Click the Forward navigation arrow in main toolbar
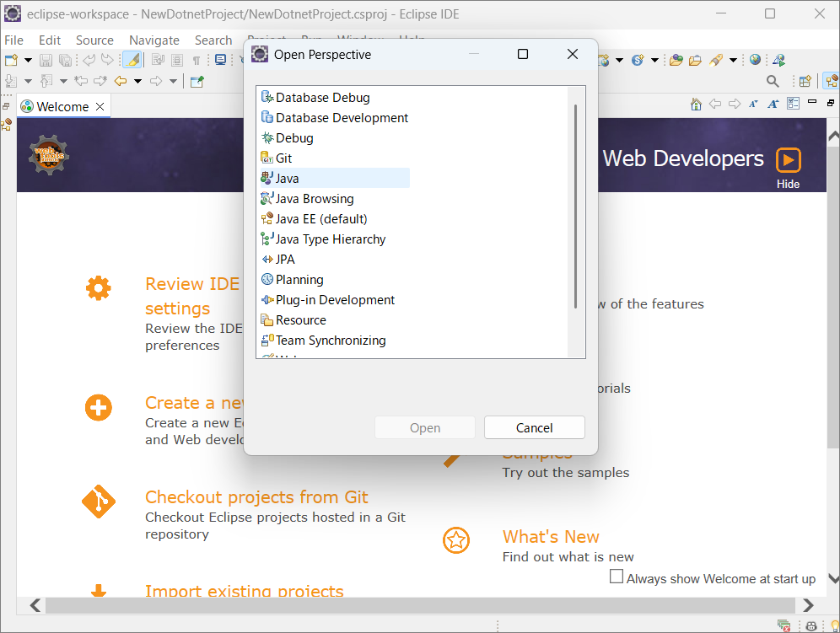This screenshot has width=840, height=633. click(x=156, y=82)
